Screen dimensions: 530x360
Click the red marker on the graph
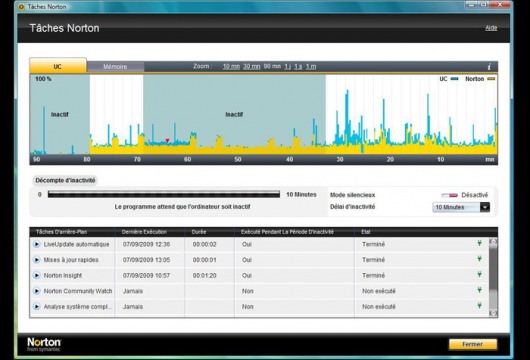tap(167, 141)
